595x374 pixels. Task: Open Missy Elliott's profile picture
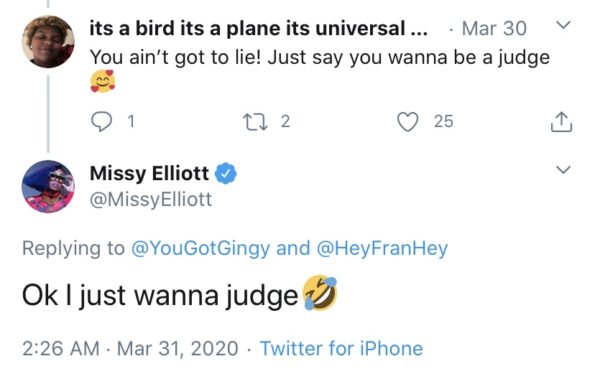(48, 186)
